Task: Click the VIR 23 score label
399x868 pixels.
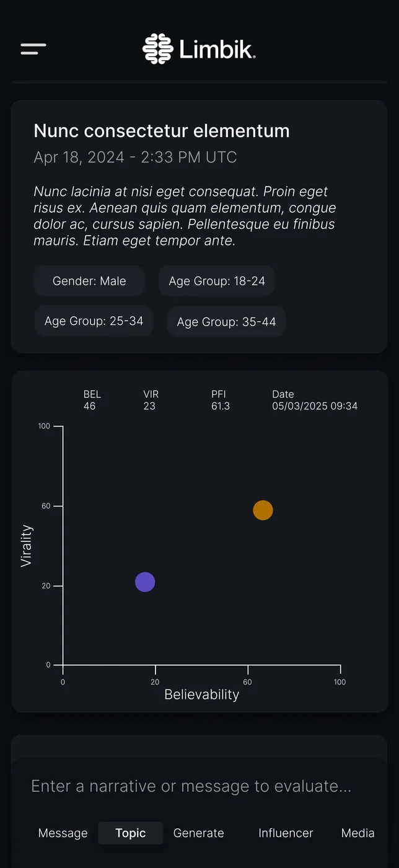Action: (151, 401)
